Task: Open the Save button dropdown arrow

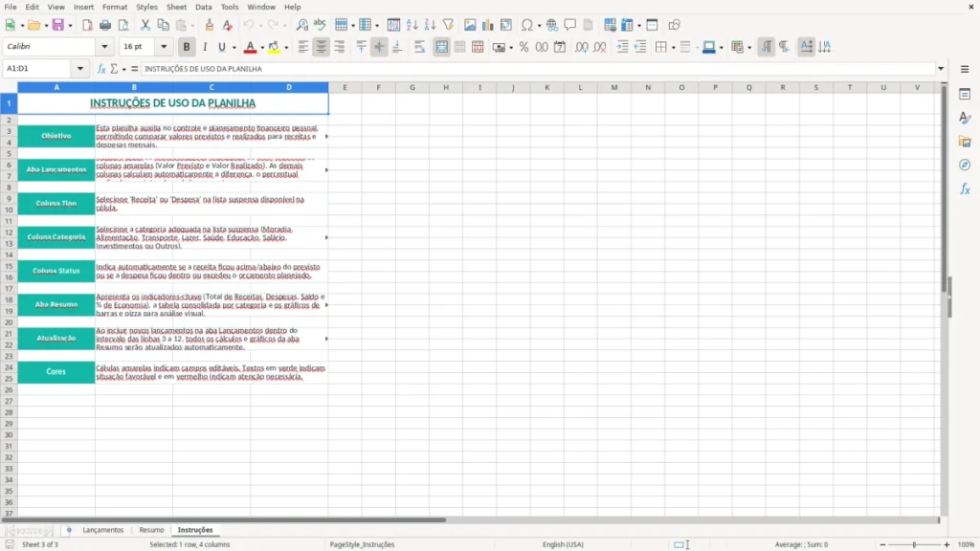Action: (70, 26)
